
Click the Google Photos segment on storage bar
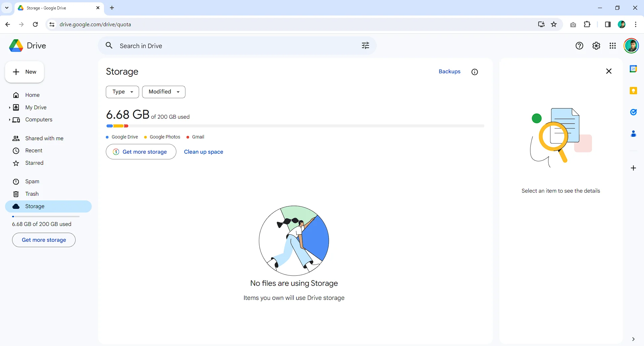[119, 126]
